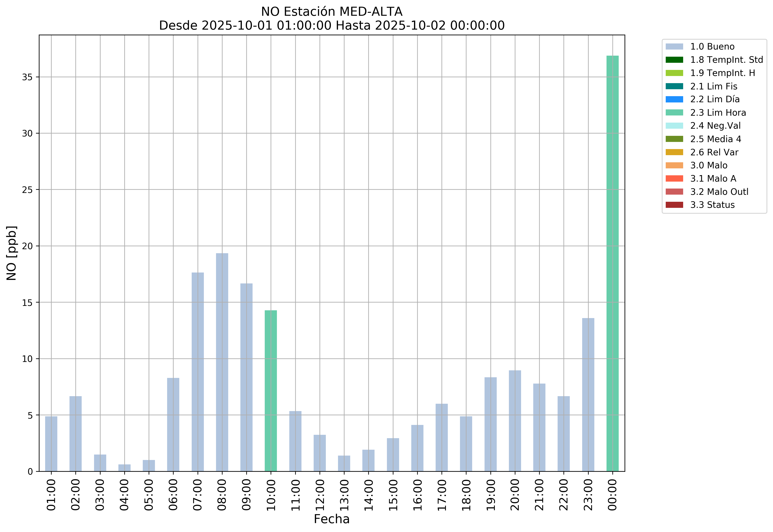773x532 pixels.
Task: Click the 35 y-axis tick label
Action: coord(27,77)
